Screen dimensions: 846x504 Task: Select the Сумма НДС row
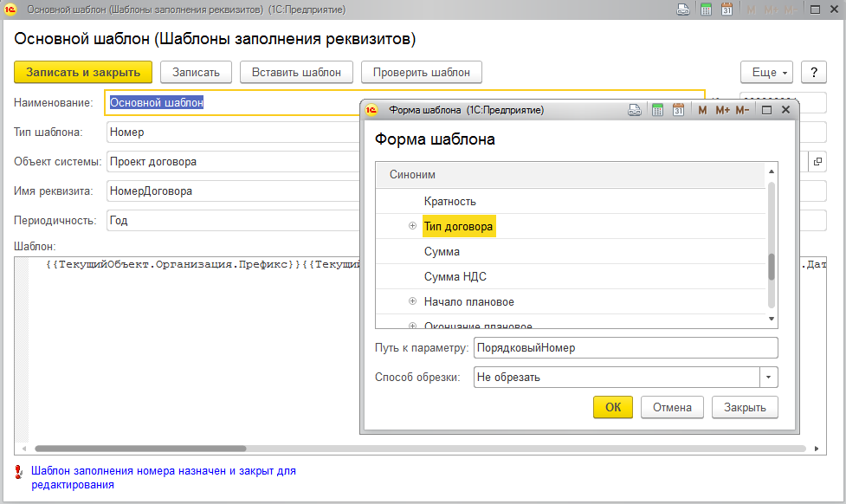click(x=453, y=277)
